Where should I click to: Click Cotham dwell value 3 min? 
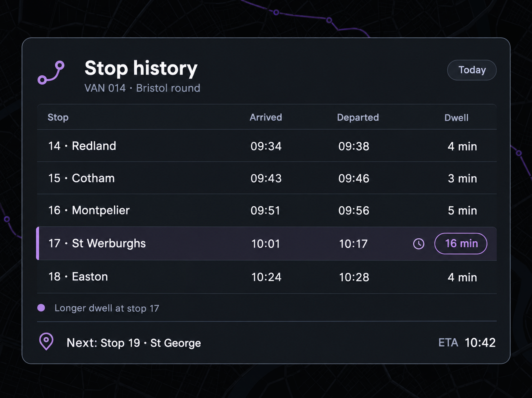point(462,179)
